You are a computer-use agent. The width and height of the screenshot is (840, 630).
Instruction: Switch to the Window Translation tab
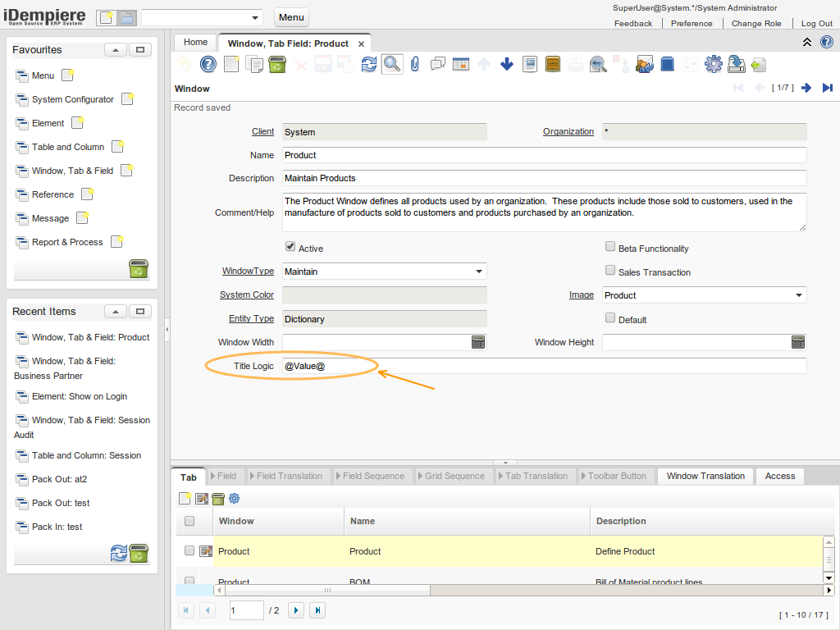[705, 476]
